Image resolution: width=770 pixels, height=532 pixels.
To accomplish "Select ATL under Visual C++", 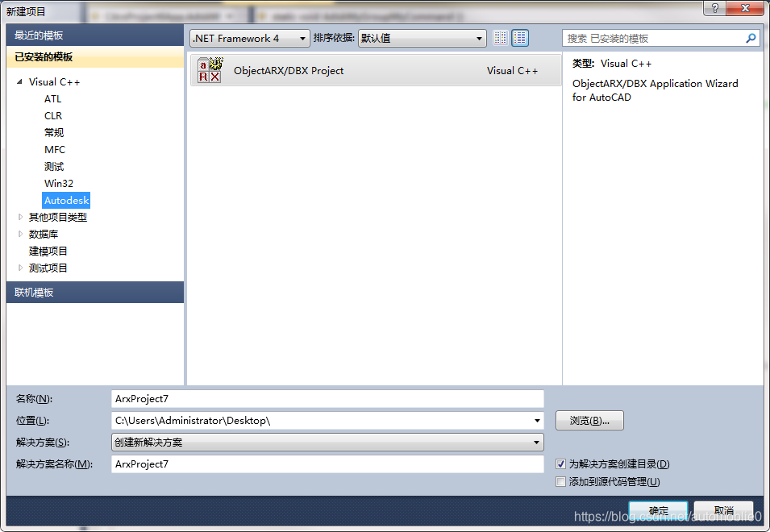I will click(52, 98).
